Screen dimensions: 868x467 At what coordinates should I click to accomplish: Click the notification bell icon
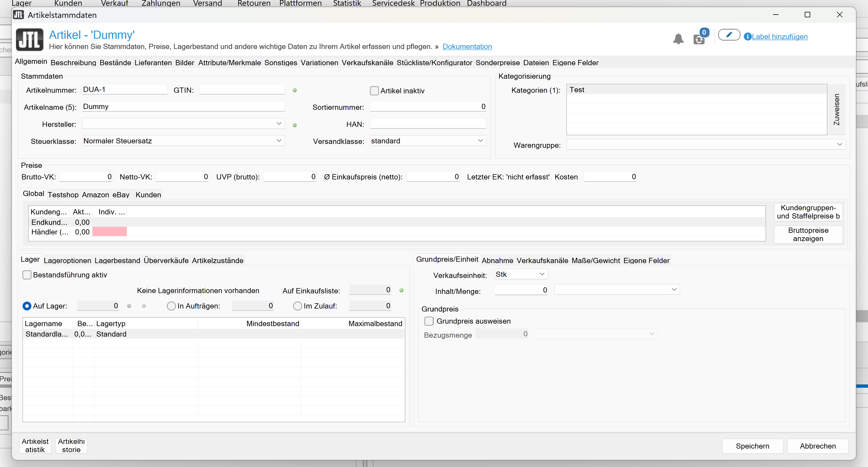[678, 39]
